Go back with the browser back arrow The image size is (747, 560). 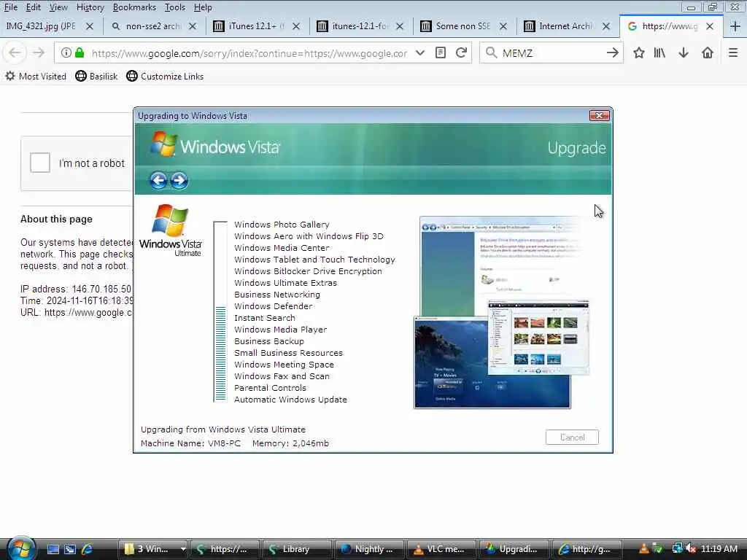tap(15, 52)
